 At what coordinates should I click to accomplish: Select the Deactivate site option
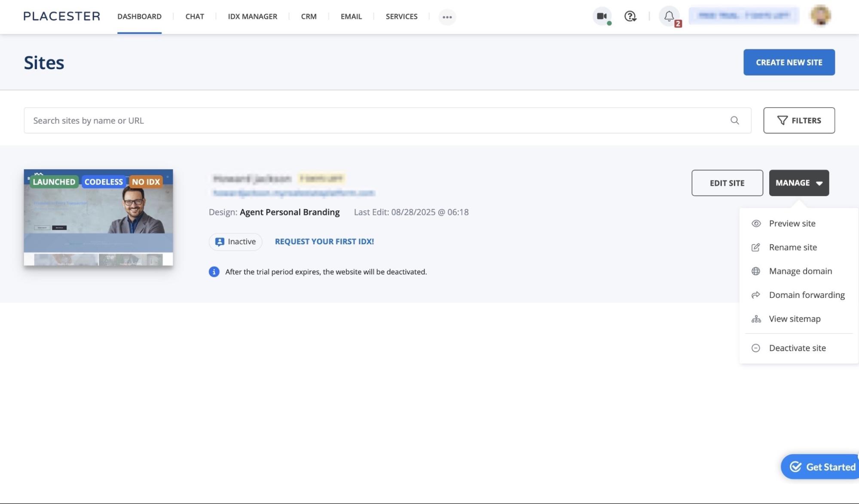pyautogui.click(x=797, y=348)
